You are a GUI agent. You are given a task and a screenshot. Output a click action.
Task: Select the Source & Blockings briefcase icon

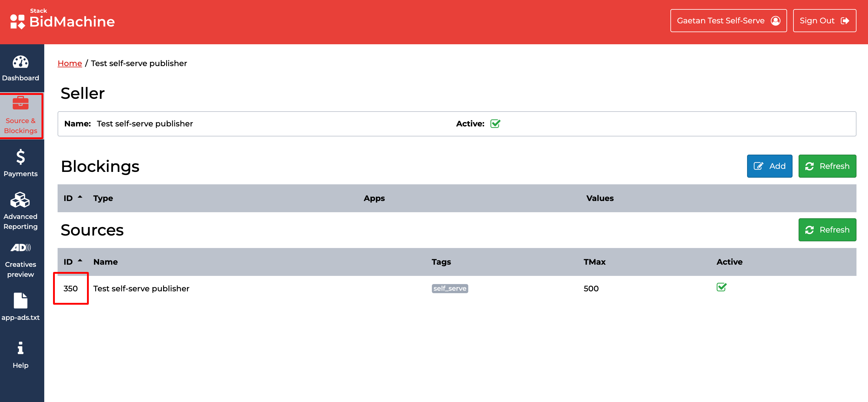click(x=21, y=103)
